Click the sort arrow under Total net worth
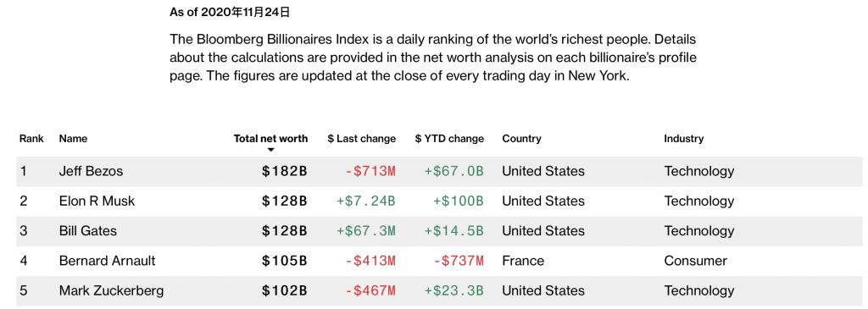The width and height of the screenshot is (868, 309). (x=270, y=150)
